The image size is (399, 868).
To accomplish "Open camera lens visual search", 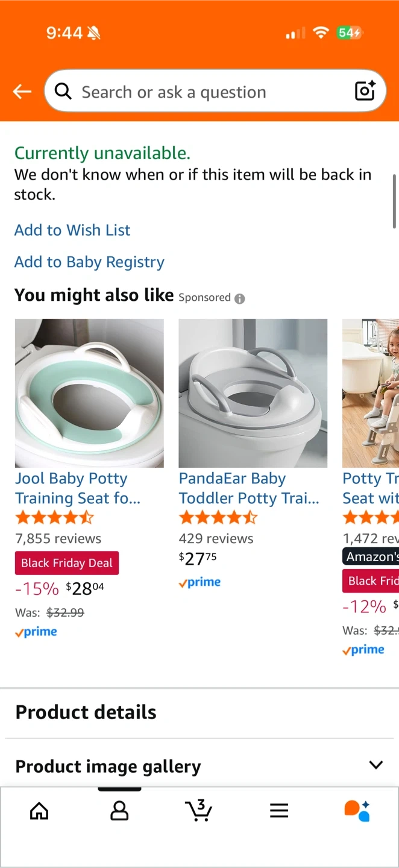I will [365, 91].
